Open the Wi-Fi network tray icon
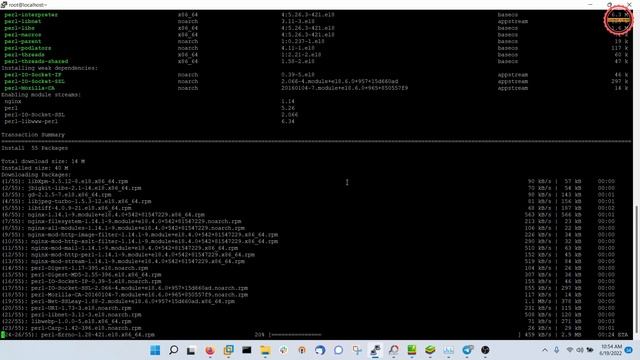Screen dimensions: 640x360 (x=570, y=350)
